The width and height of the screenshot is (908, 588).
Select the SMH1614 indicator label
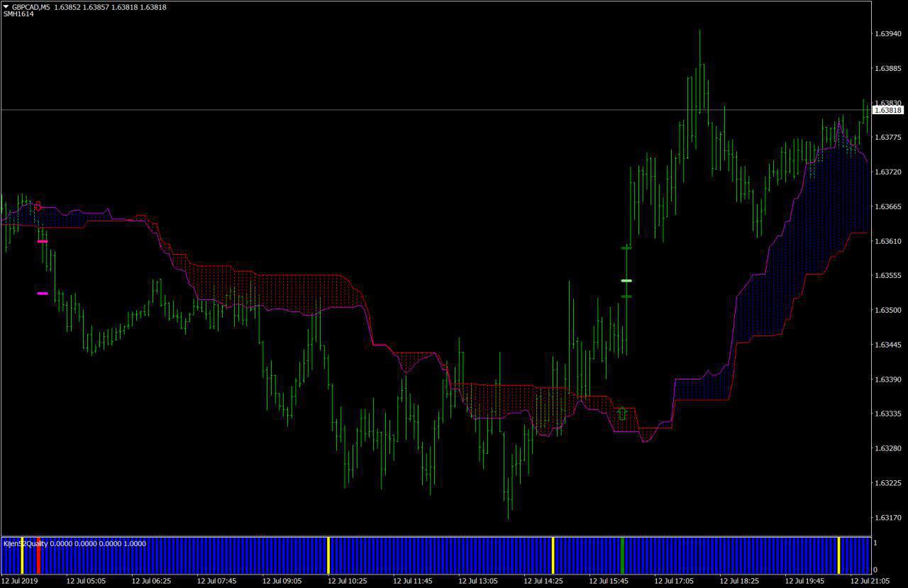point(18,14)
